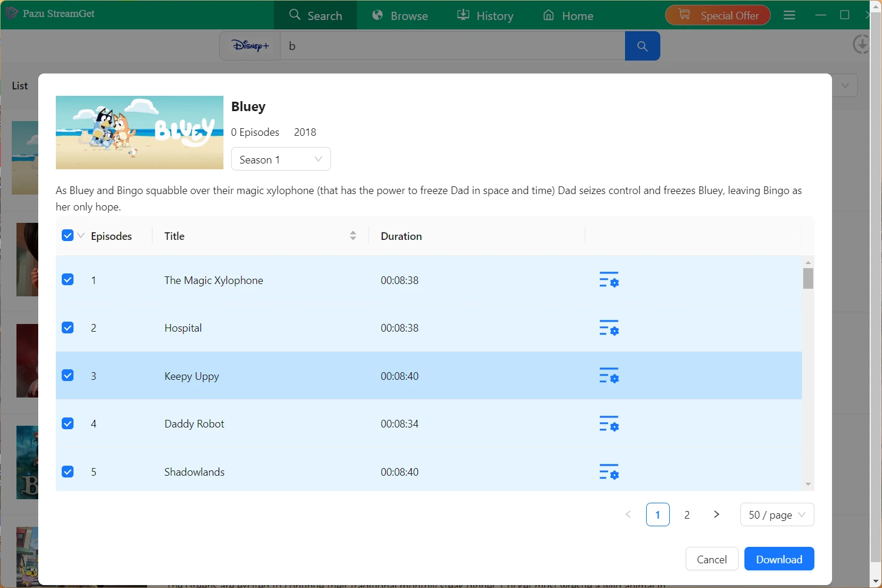Open the hamburger menu icon

(789, 15)
